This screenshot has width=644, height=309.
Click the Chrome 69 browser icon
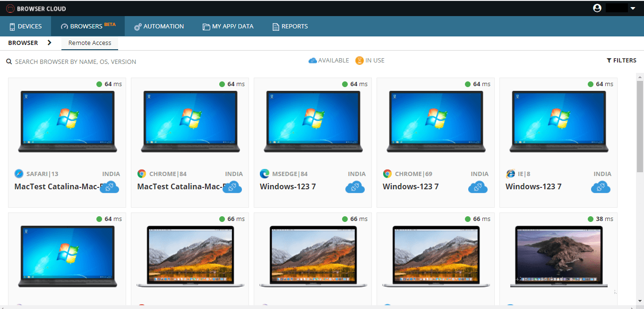[x=387, y=174]
